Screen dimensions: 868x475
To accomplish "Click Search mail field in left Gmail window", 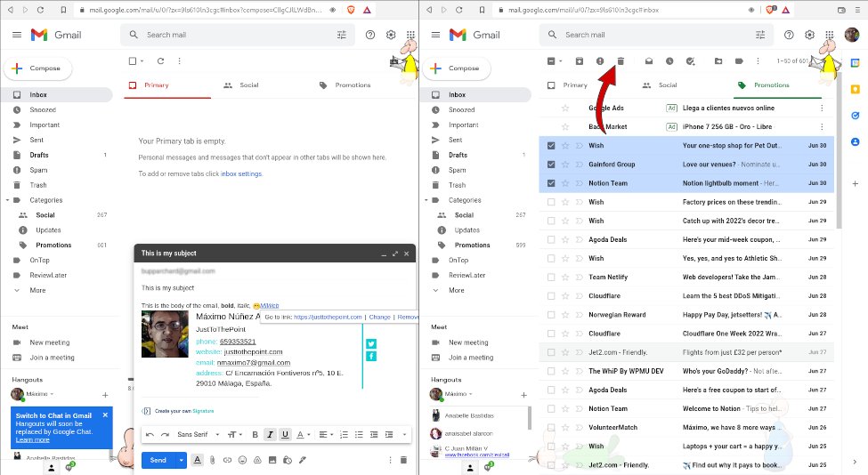I will (x=238, y=35).
